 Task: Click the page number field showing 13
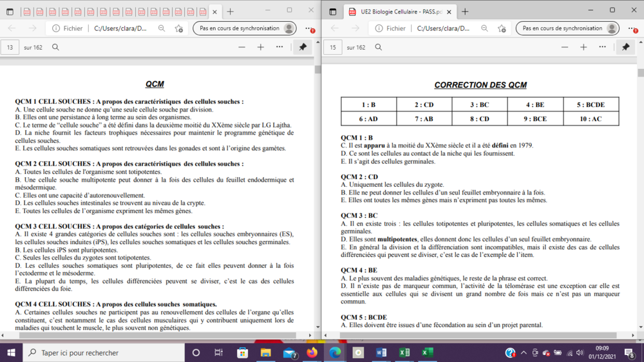10,47
